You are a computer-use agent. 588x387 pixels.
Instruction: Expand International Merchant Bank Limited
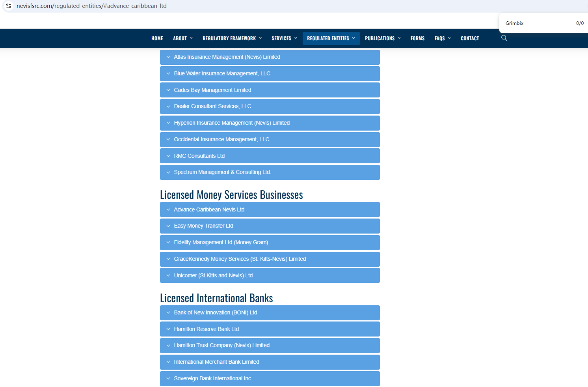click(x=270, y=362)
